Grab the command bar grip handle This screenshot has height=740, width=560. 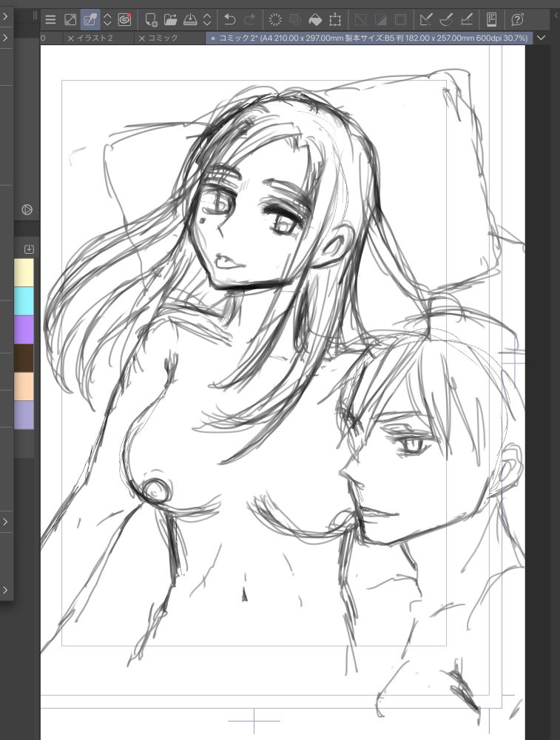tap(35, 16)
